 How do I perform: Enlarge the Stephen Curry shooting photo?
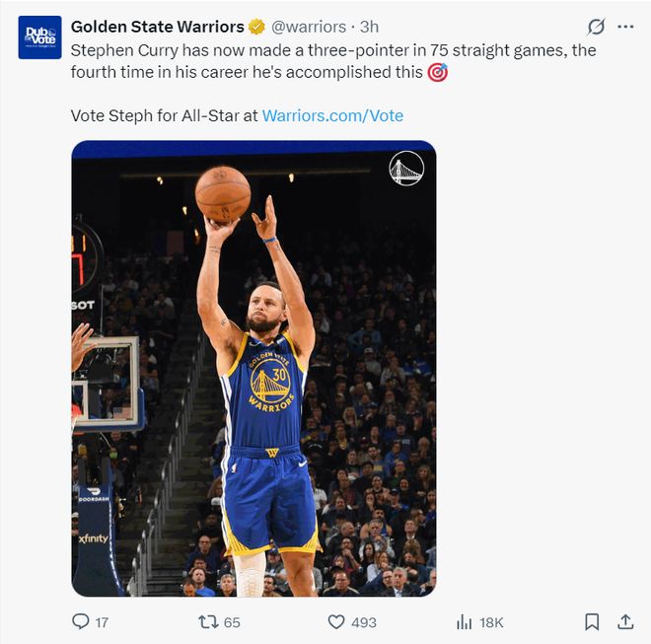click(x=253, y=394)
